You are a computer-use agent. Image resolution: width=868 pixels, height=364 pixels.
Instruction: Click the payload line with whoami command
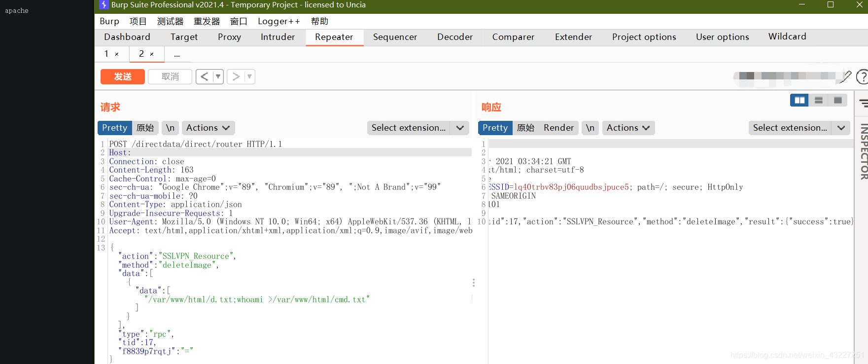257,299
